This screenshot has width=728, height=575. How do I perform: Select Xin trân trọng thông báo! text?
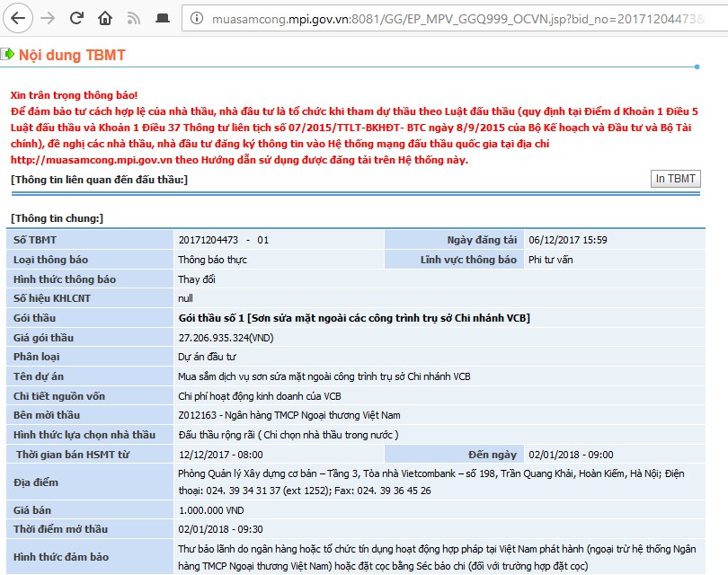75,95
